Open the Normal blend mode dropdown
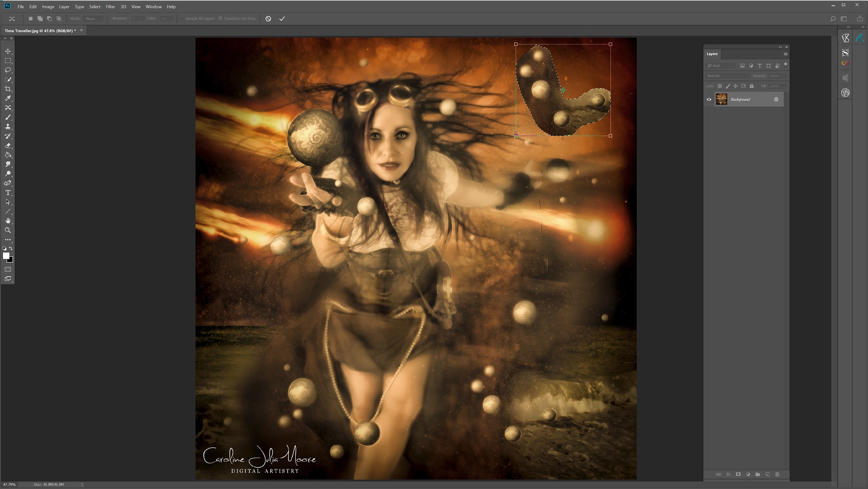 tap(727, 76)
